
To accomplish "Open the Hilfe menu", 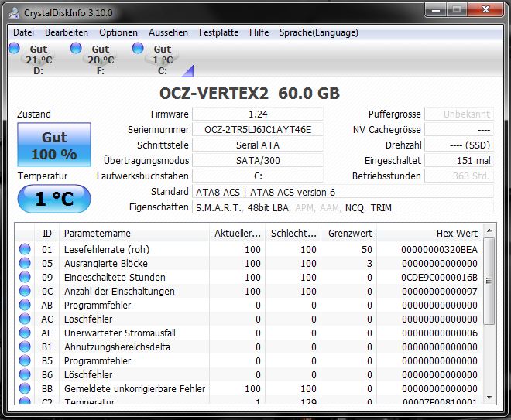I will tap(259, 32).
